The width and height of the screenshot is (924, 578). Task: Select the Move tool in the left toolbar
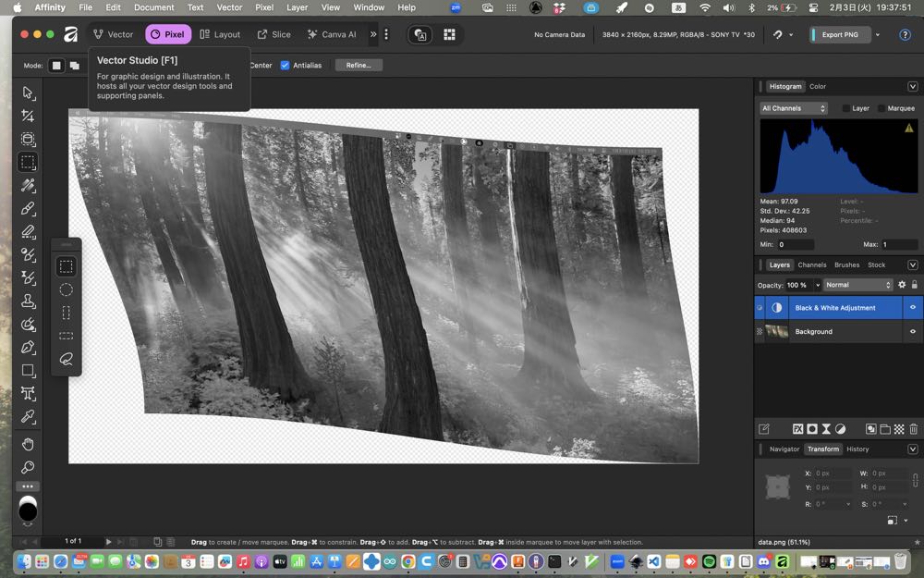tap(28, 92)
